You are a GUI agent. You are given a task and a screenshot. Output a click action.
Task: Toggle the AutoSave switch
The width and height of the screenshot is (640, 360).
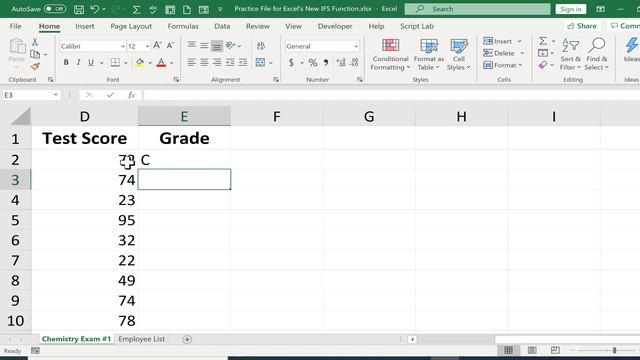coord(55,9)
